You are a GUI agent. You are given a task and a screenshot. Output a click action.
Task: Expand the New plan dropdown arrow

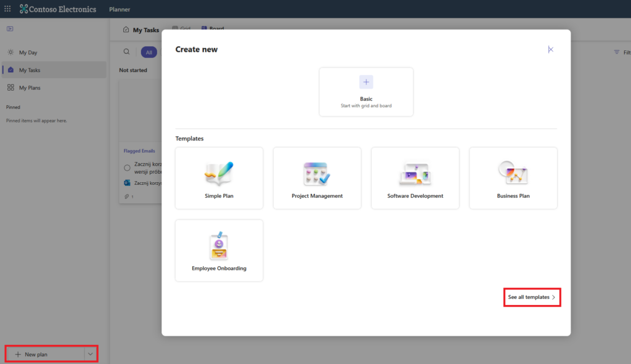pyautogui.click(x=91, y=354)
